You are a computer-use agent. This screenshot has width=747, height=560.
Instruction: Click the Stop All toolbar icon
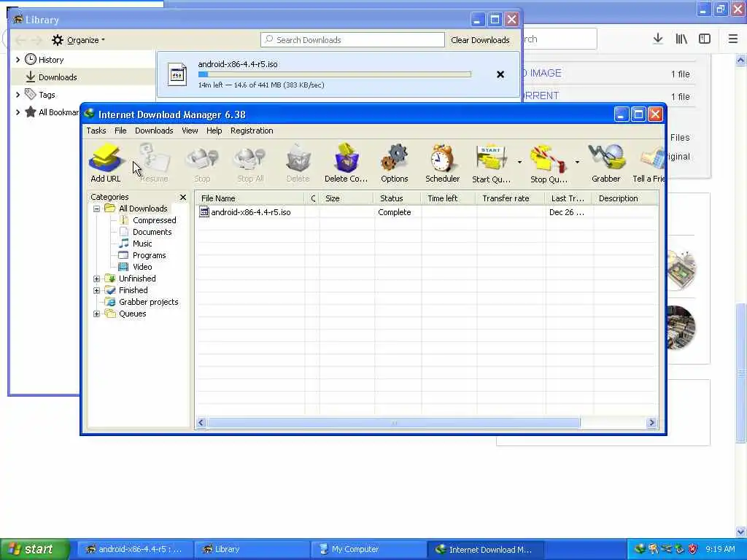pyautogui.click(x=250, y=163)
